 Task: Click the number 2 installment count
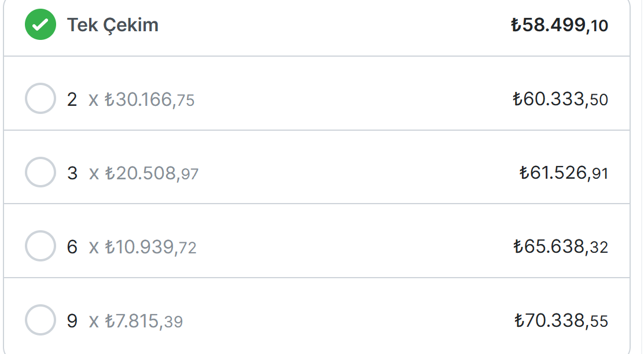pos(72,99)
